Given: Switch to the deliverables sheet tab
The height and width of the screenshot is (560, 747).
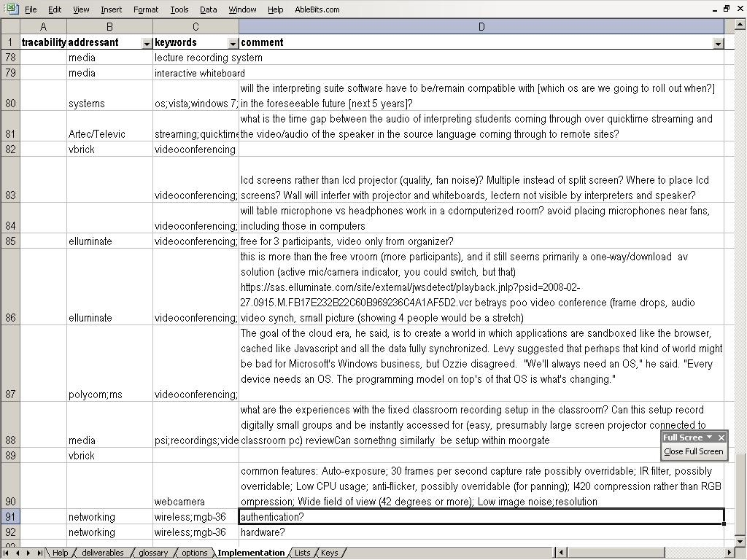Looking at the screenshot, I should pos(102,553).
